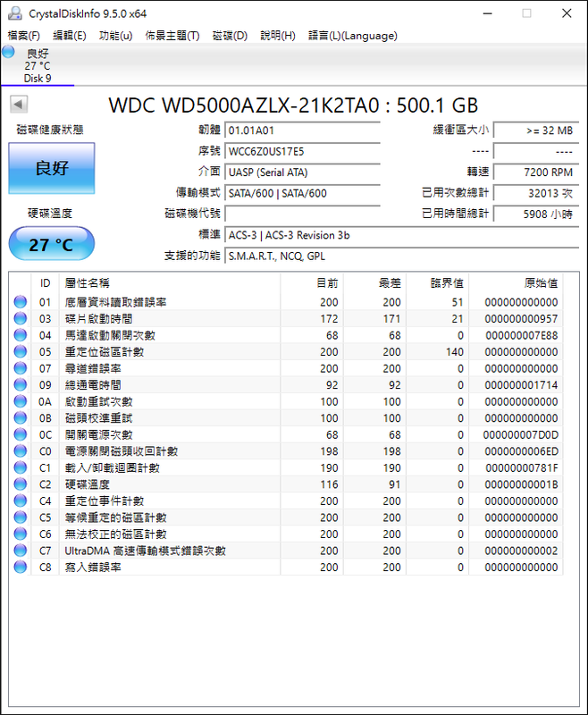Open the 磁碟(D) menu
Image resolution: width=588 pixels, height=715 pixels.
click(230, 36)
